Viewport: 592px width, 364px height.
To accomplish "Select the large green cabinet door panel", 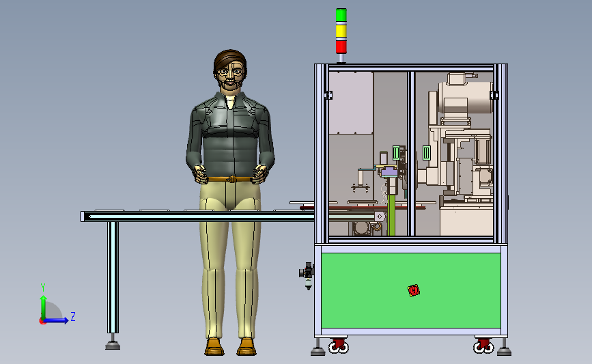I will 411,290.
